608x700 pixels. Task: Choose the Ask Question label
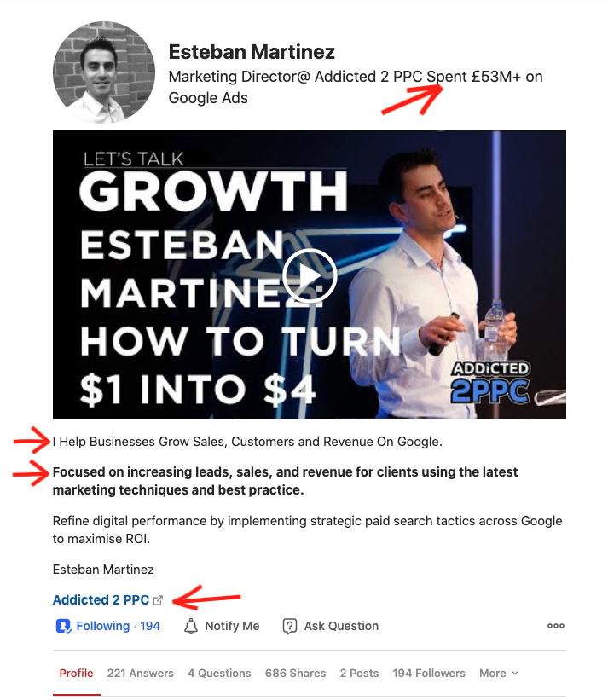341,626
